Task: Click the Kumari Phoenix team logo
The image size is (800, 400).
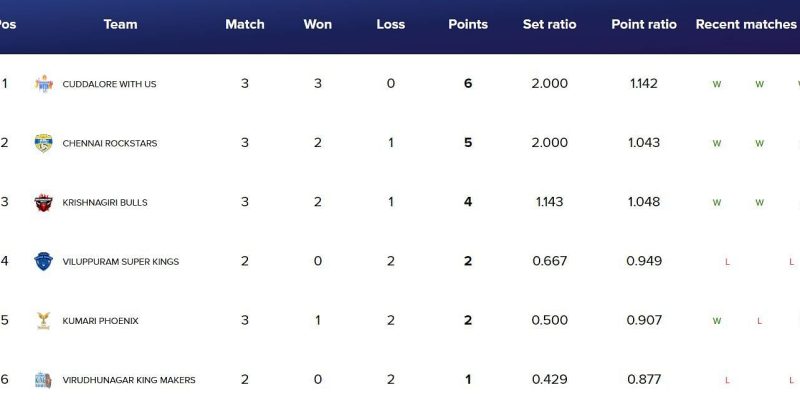Action: [43, 320]
